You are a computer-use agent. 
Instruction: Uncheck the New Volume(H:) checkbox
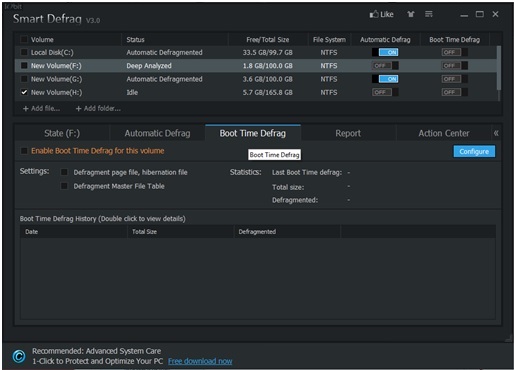(x=24, y=92)
